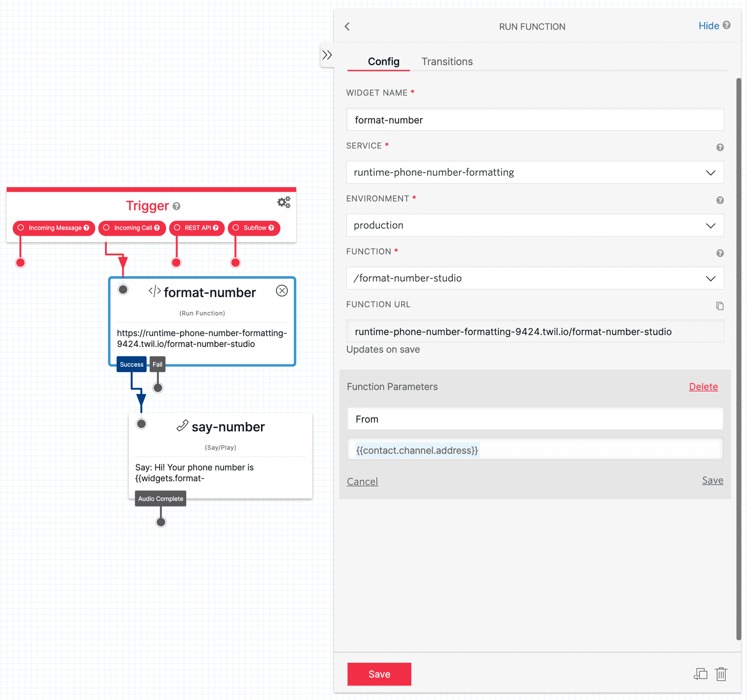Click the help icon beside Hide
This screenshot has height=700, width=747.
pyautogui.click(x=727, y=26)
